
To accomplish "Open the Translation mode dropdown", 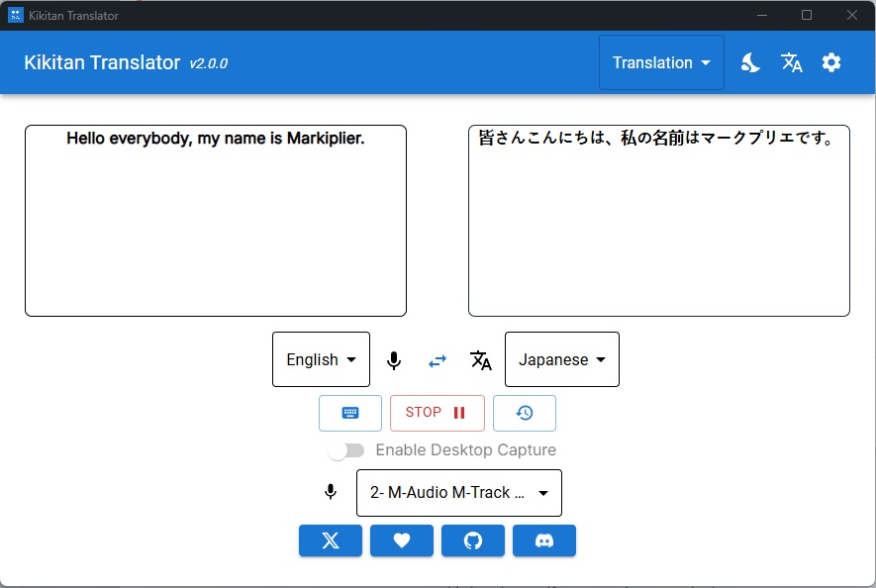I will click(661, 62).
